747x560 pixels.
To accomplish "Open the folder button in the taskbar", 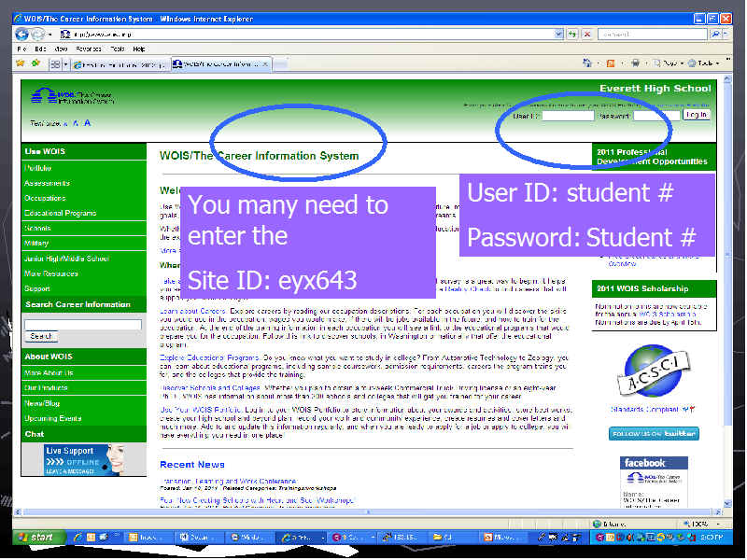I will (451, 538).
